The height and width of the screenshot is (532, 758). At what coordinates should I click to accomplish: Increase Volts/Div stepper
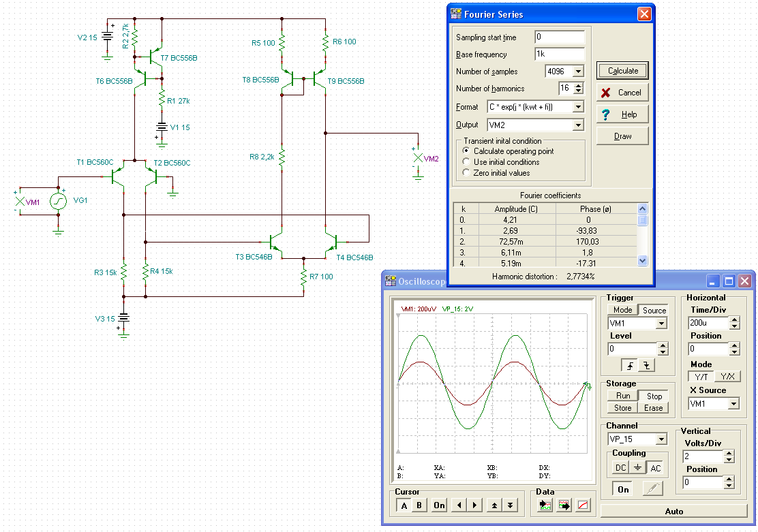729,453
